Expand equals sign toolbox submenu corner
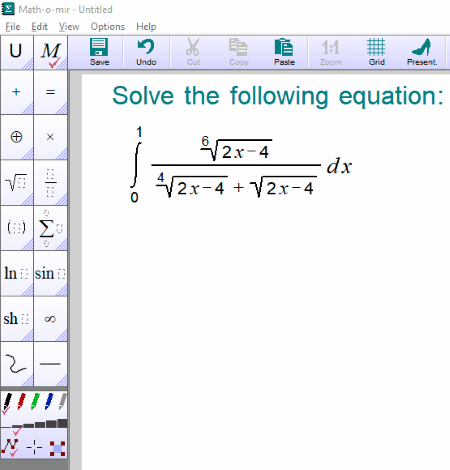This screenshot has height=470, width=450. coord(63,110)
